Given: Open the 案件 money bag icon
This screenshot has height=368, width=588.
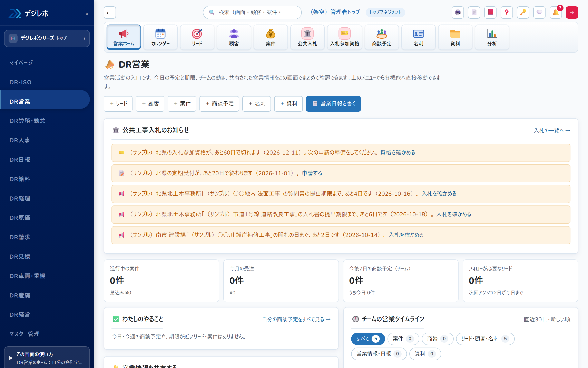Looking at the screenshot, I should click(x=271, y=37).
